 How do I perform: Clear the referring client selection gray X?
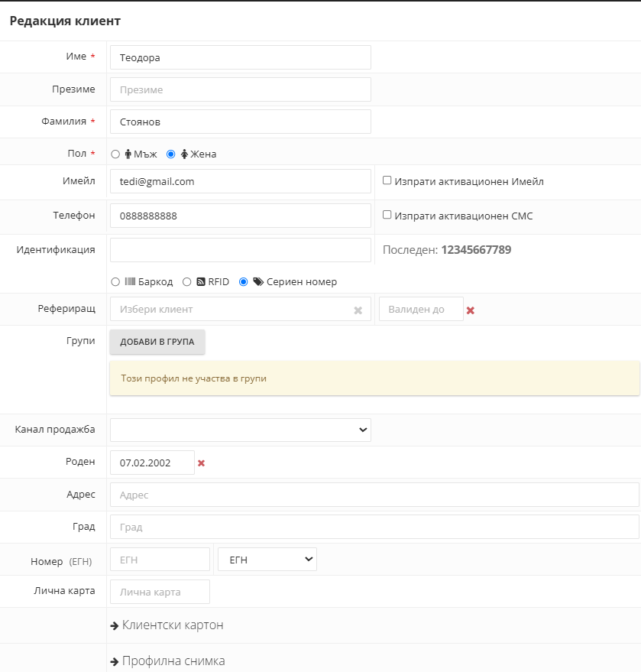[358, 310]
